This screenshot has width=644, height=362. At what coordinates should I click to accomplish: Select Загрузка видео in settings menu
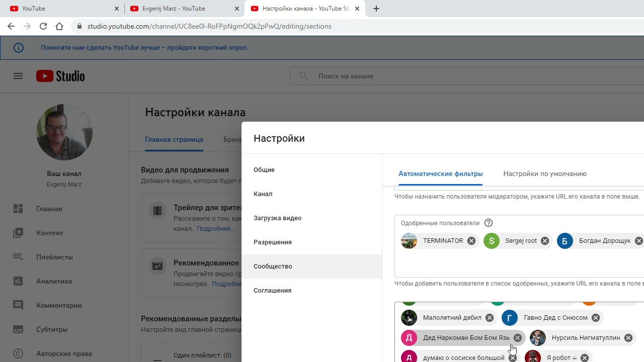tap(311, 218)
